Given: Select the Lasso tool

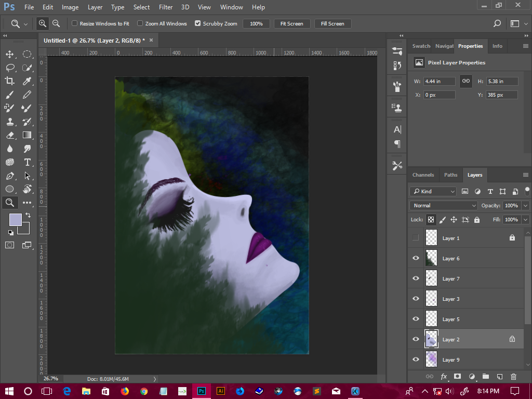Looking at the screenshot, I should [x=10, y=67].
